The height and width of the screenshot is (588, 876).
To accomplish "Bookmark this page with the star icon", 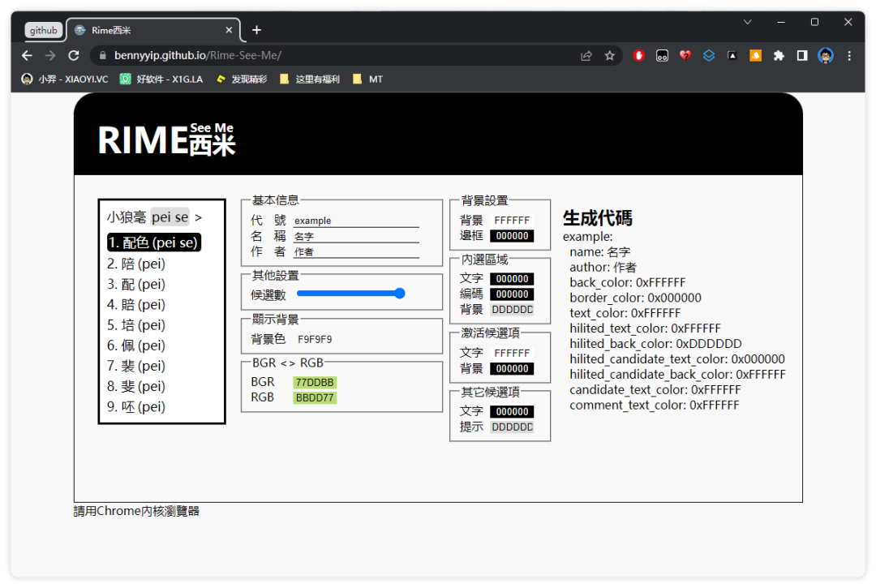I will 609,56.
